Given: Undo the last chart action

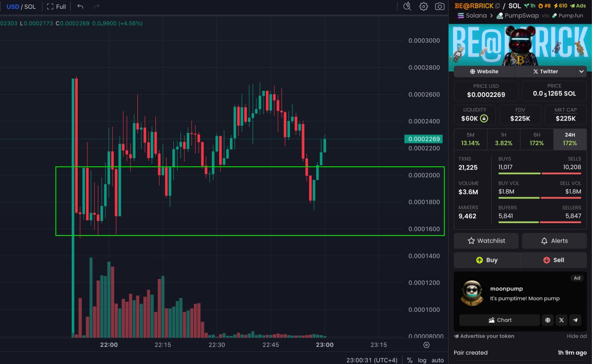Looking at the screenshot, I should click(80, 6).
